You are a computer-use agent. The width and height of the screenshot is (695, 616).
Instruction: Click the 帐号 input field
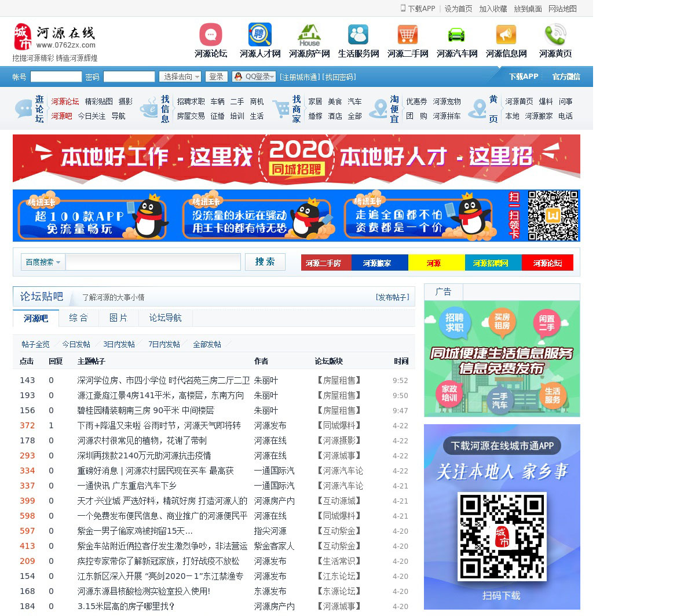tap(56, 76)
